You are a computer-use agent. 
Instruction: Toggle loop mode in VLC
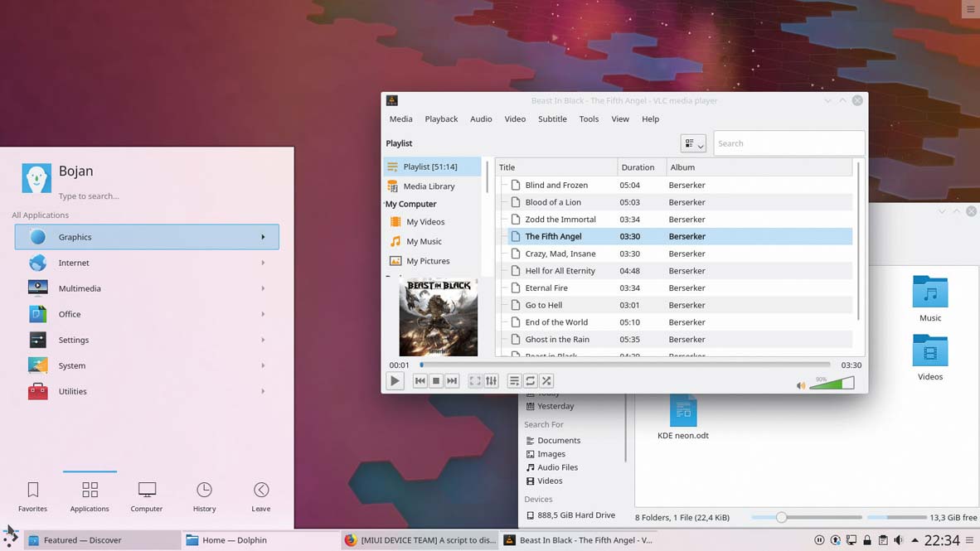tap(530, 381)
